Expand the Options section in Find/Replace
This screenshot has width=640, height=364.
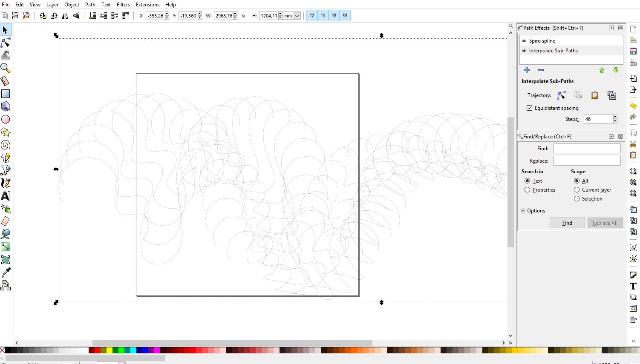click(x=523, y=211)
